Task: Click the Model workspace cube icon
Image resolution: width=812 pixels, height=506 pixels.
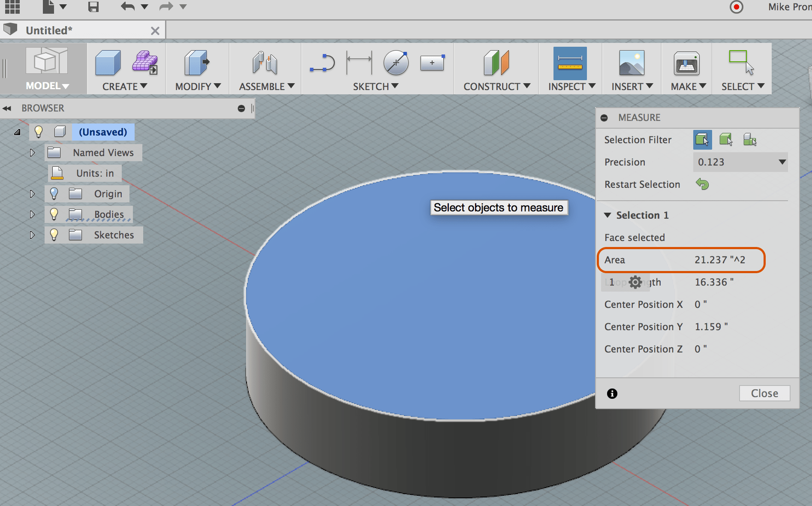Action: [x=47, y=61]
